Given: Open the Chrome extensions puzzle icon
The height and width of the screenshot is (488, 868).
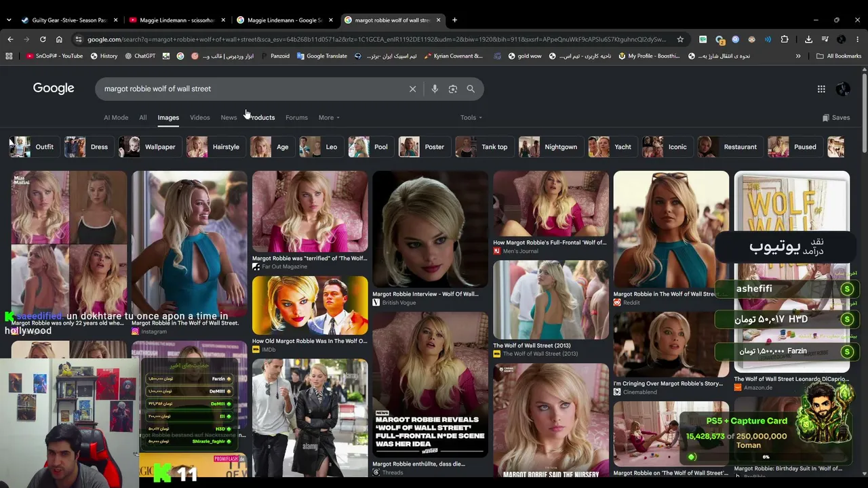Looking at the screenshot, I should pyautogui.click(x=785, y=39).
